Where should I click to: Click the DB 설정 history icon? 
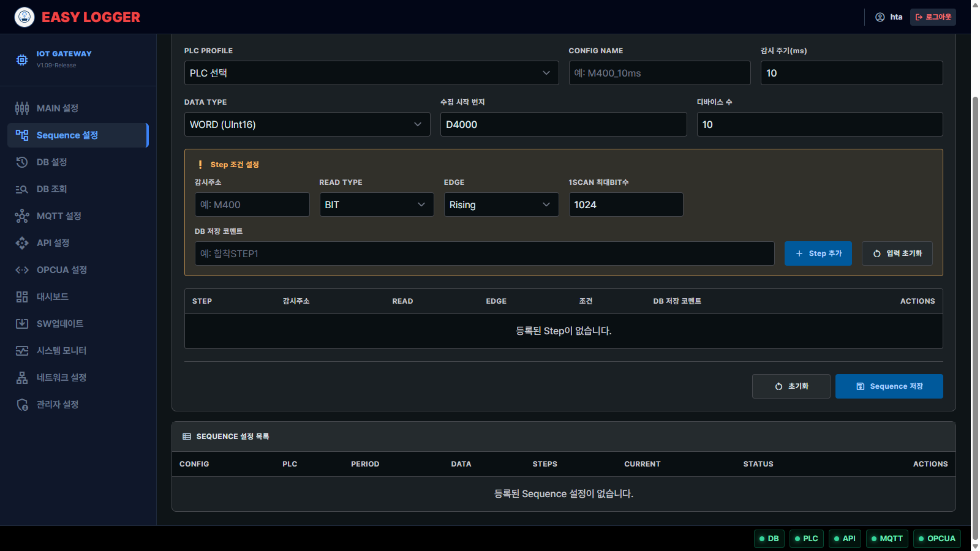[x=22, y=162]
